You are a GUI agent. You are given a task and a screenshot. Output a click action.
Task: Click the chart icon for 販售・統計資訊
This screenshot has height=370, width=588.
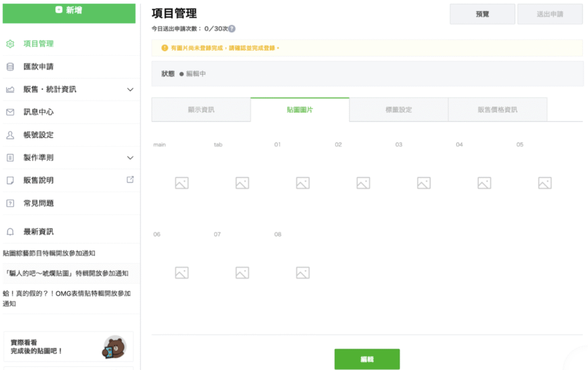coord(10,90)
